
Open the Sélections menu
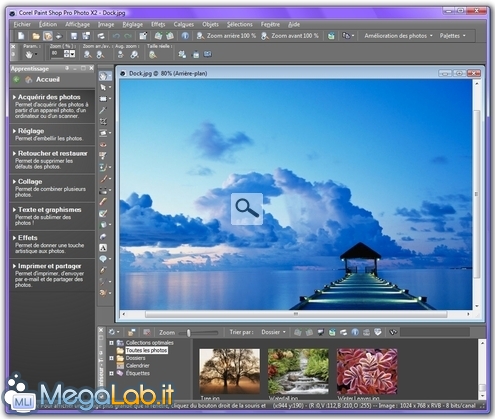[x=240, y=24]
